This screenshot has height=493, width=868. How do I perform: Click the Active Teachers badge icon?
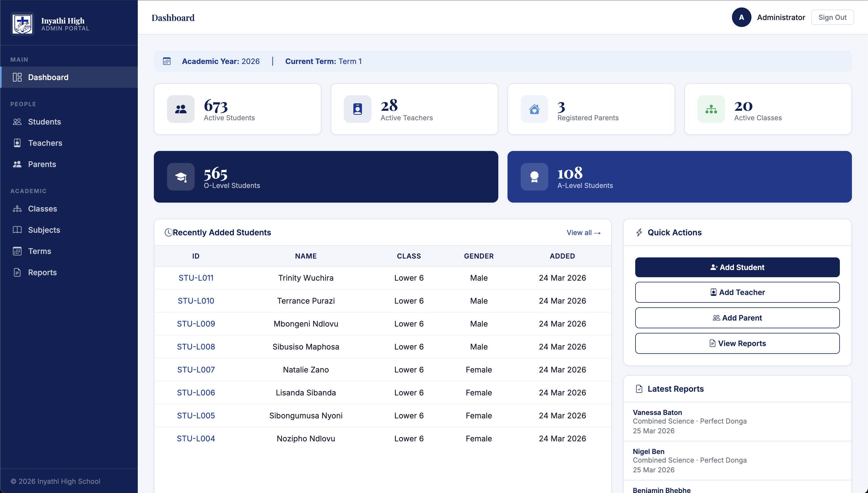pos(357,109)
